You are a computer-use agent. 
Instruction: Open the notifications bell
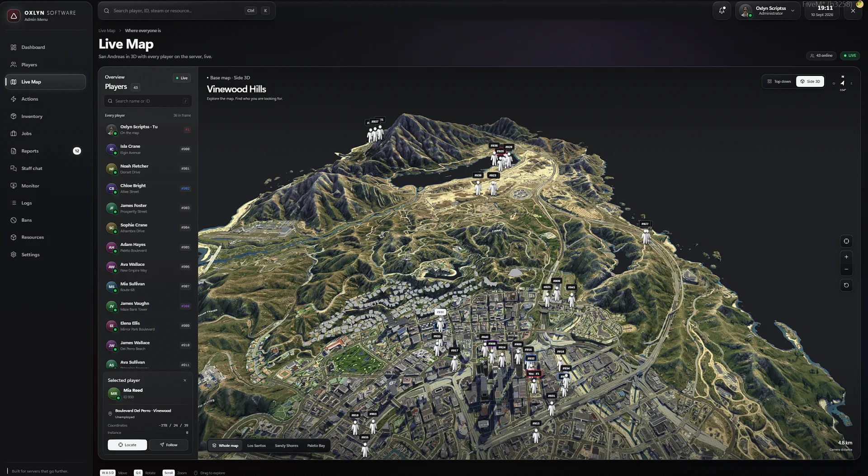tap(722, 10)
